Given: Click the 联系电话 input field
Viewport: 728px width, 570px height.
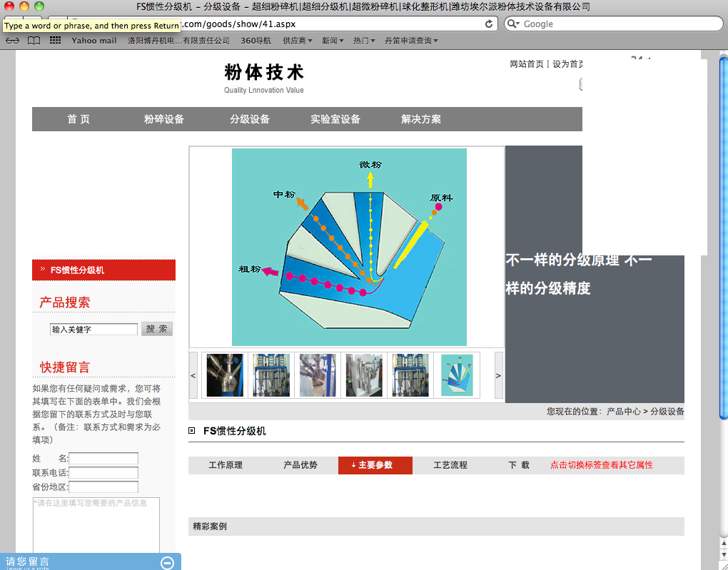Looking at the screenshot, I should point(103,473).
